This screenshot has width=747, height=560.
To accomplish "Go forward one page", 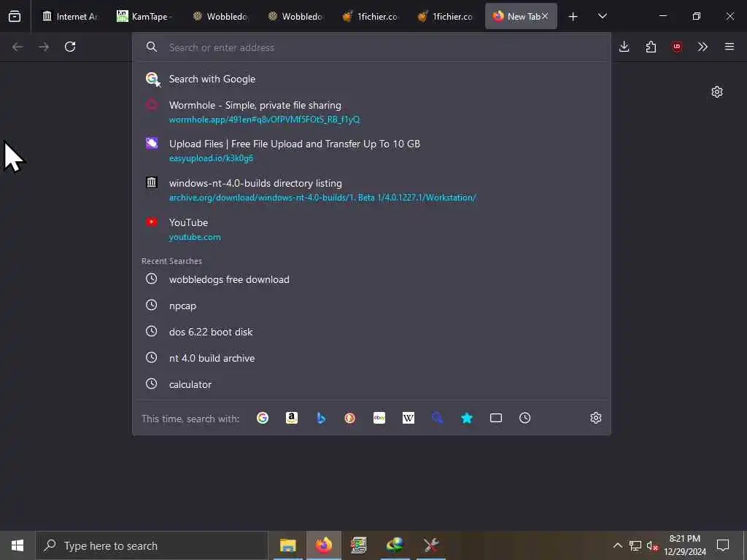I will click(44, 47).
